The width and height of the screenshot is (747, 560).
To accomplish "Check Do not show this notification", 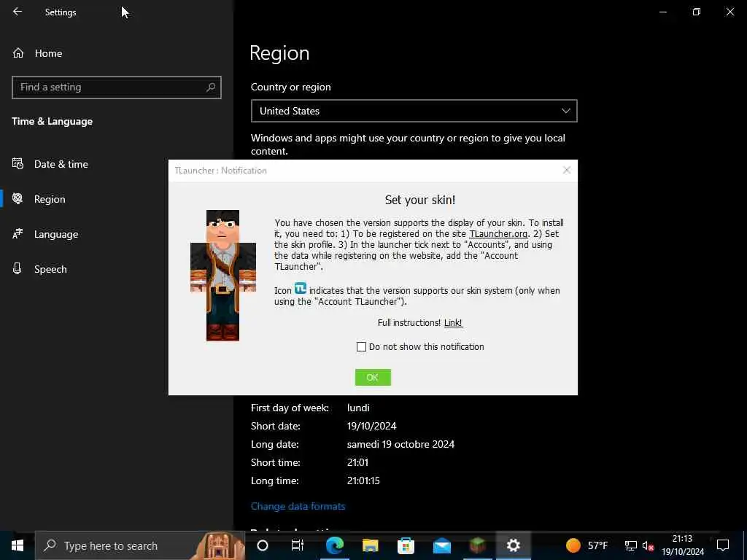I will click(x=361, y=346).
